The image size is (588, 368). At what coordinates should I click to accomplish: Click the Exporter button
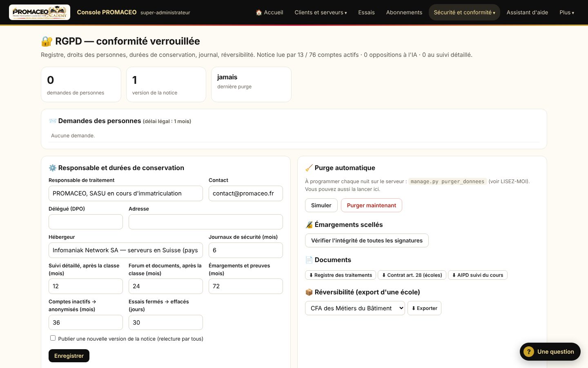[x=424, y=308]
